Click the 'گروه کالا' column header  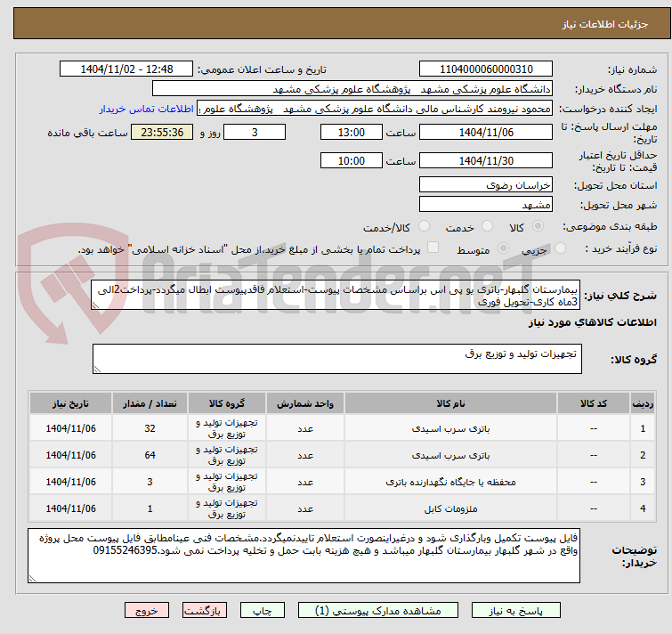pyautogui.click(x=227, y=403)
